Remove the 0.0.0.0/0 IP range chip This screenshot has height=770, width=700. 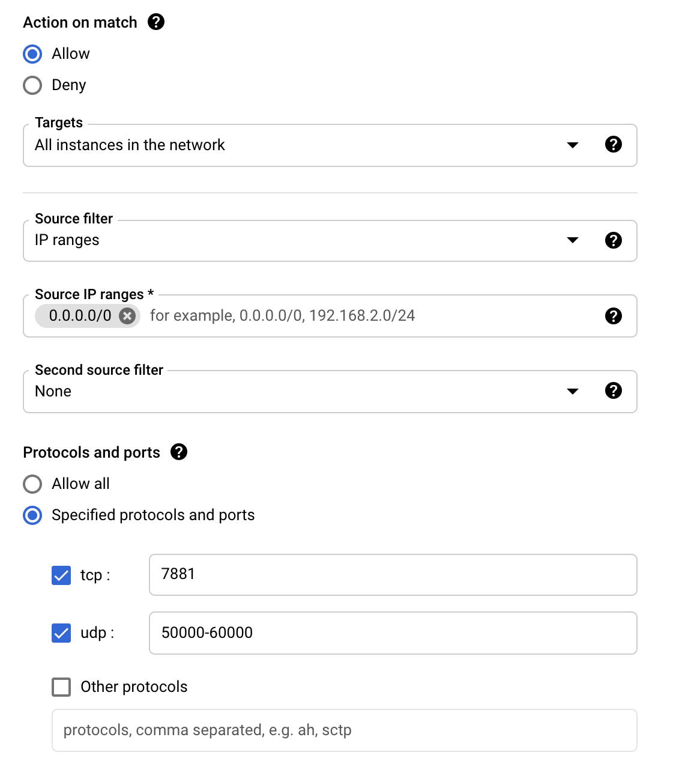click(x=127, y=316)
